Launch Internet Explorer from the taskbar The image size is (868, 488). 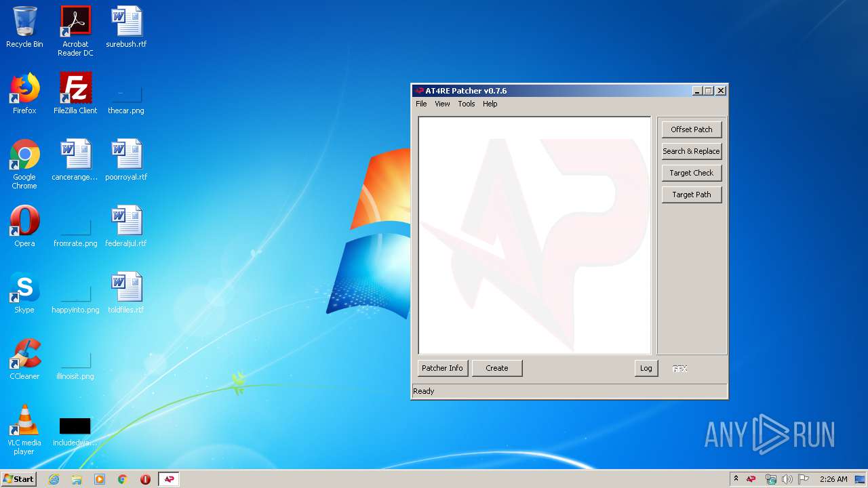pos(54,479)
